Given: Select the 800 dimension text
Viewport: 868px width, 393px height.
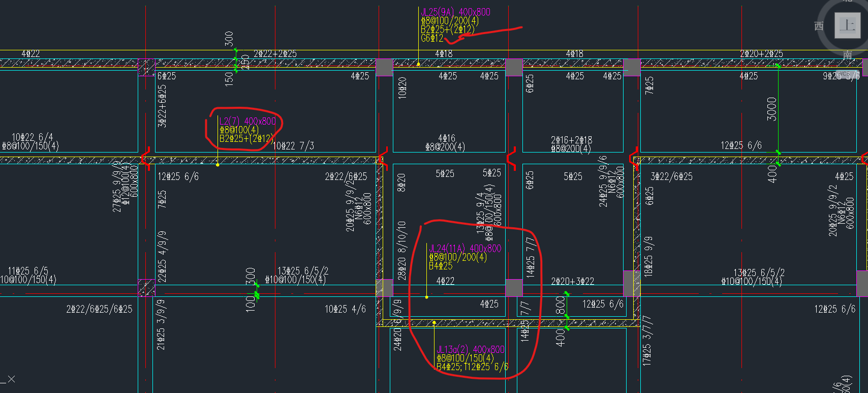Looking at the screenshot, I should (x=560, y=306).
